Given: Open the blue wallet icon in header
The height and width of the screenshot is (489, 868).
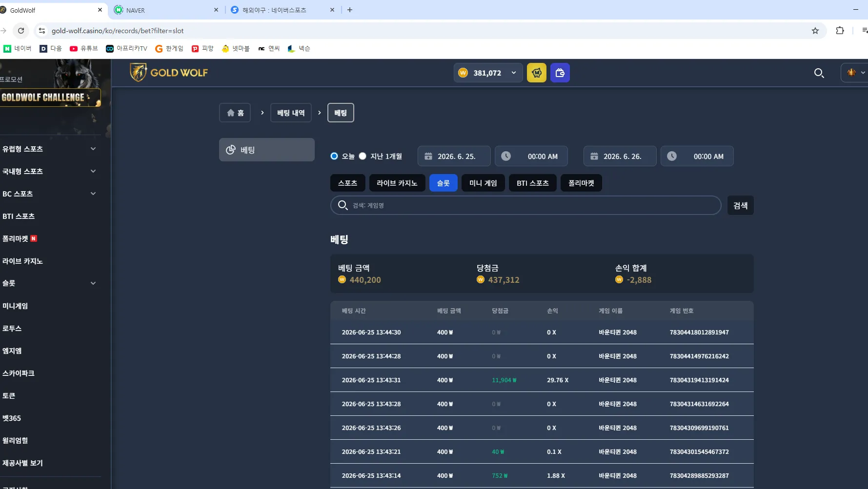Looking at the screenshot, I should tap(560, 73).
